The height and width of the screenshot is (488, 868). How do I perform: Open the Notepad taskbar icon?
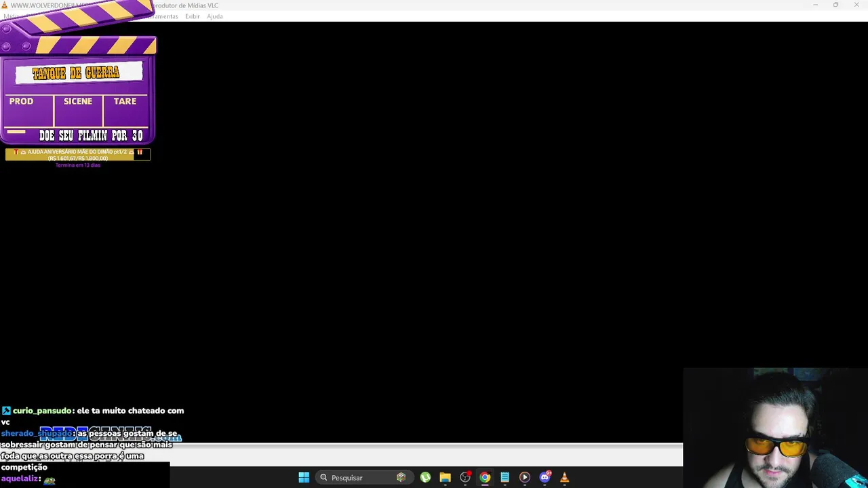(505, 478)
